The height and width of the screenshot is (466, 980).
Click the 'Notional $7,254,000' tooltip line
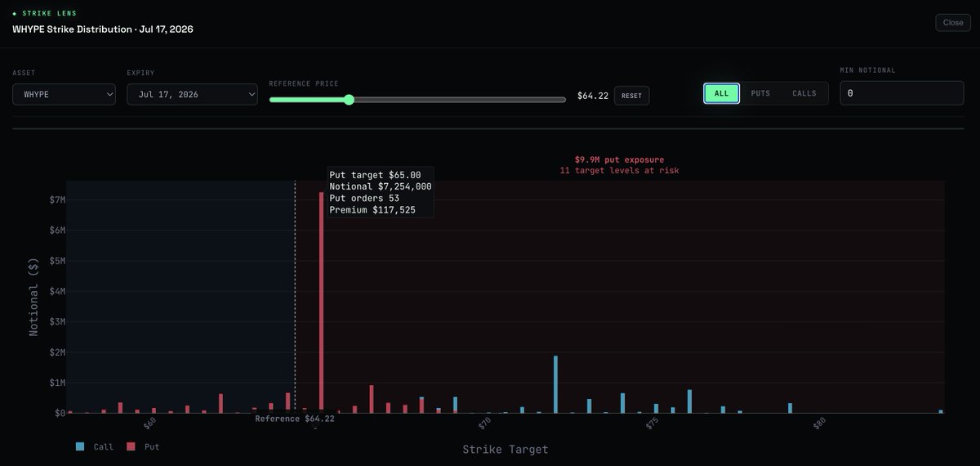click(381, 186)
